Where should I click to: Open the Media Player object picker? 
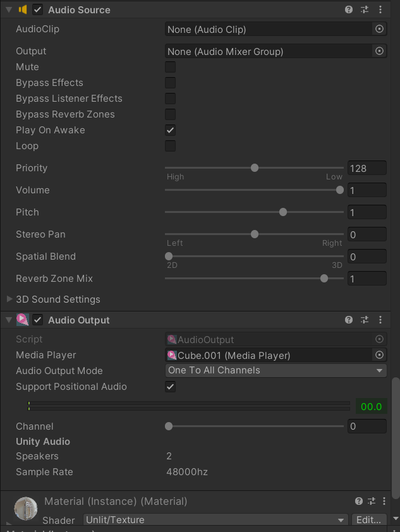pyautogui.click(x=379, y=354)
